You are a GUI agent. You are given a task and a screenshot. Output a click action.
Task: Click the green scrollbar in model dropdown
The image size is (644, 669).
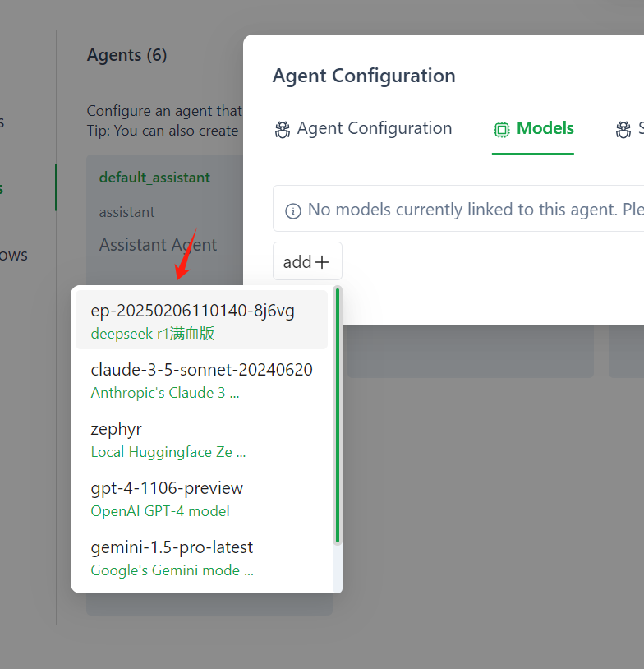tap(338, 415)
